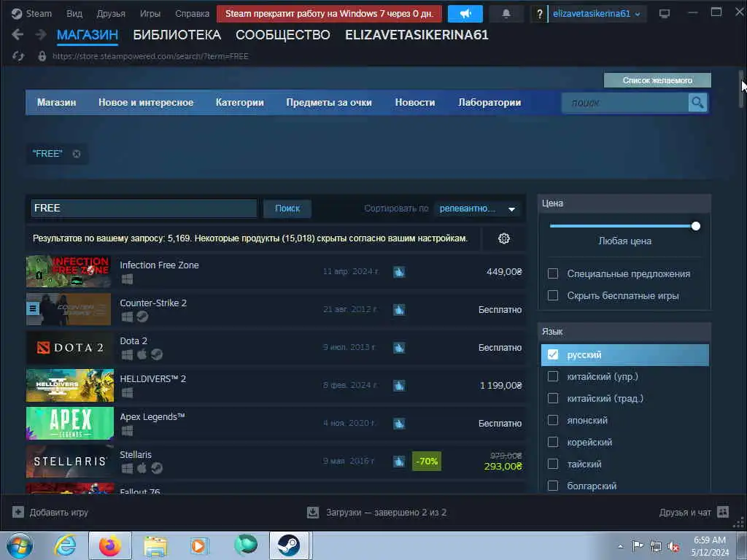Reload the store page
This screenshot has width=747, height=560.
(x=18, y=56)
